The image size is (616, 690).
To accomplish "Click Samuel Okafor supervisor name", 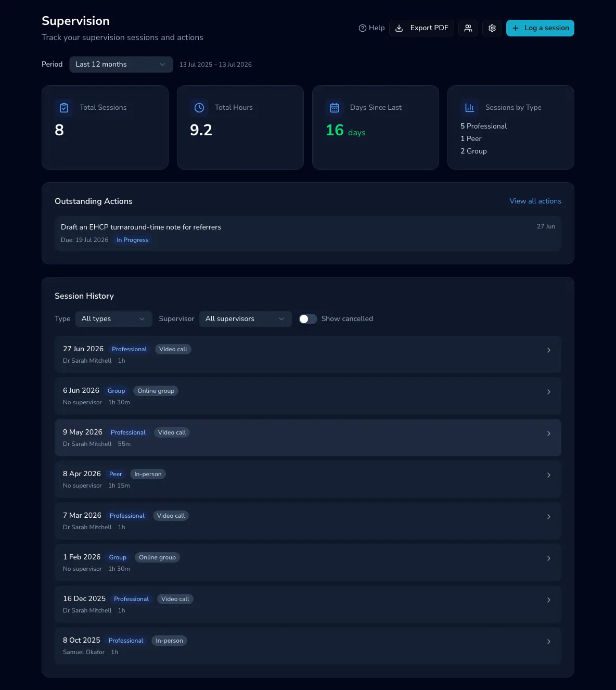I will (84, 653).
